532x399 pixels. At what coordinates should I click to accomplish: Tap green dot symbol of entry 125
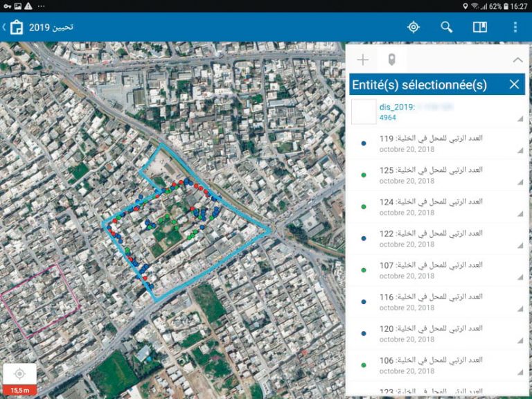click(364, 175)
